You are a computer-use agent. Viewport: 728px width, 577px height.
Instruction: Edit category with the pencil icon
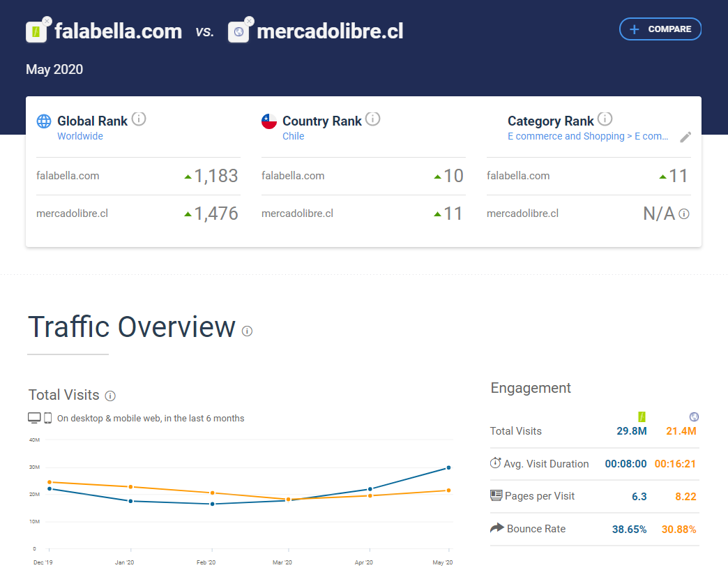pos(686,137)
